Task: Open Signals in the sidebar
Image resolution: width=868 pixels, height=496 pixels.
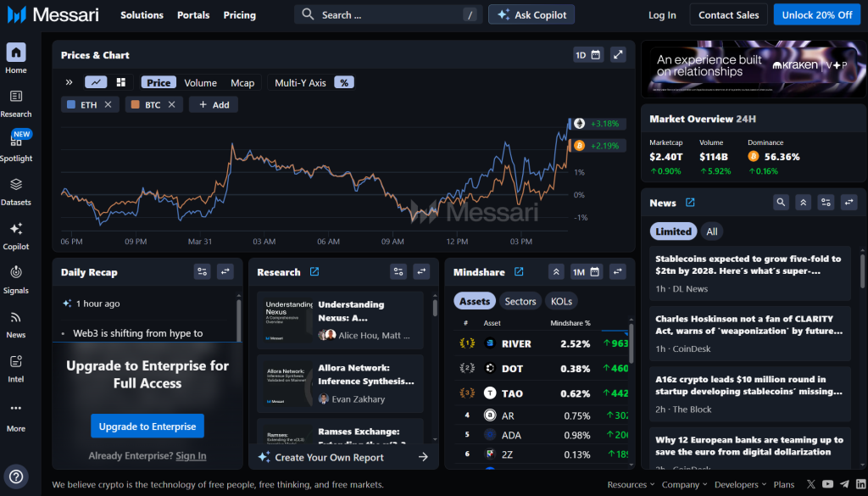Action: pos(15,279)
